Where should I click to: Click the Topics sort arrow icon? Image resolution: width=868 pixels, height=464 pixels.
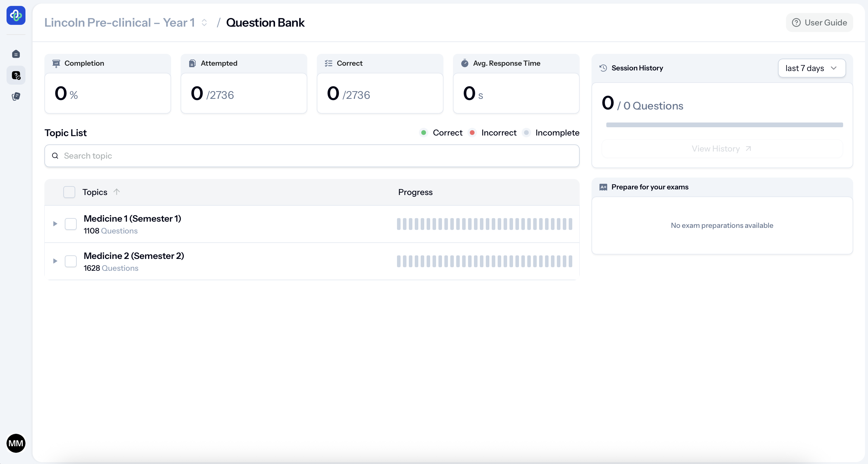117,192
